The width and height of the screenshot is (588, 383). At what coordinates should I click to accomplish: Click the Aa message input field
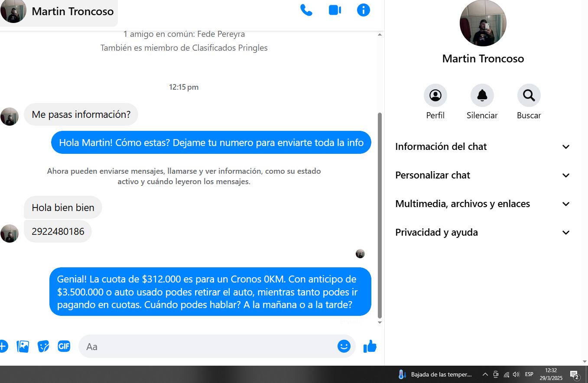[208, 346]
